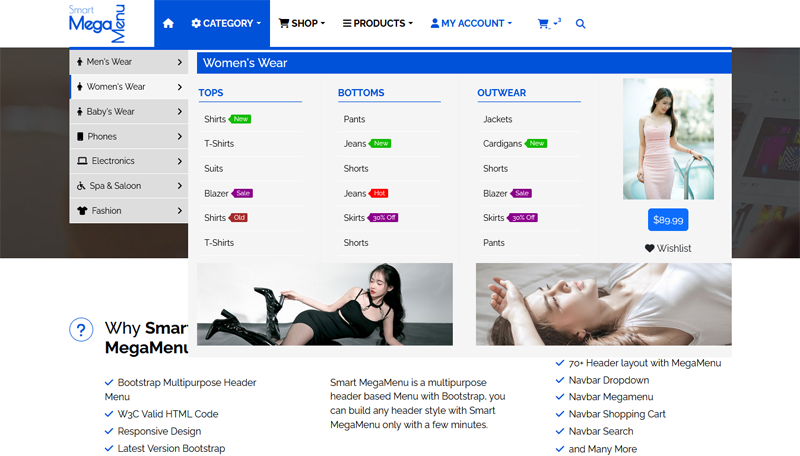Click the Women's Wear blue header
Screen dimensions: 800x456
pos(464,63)
